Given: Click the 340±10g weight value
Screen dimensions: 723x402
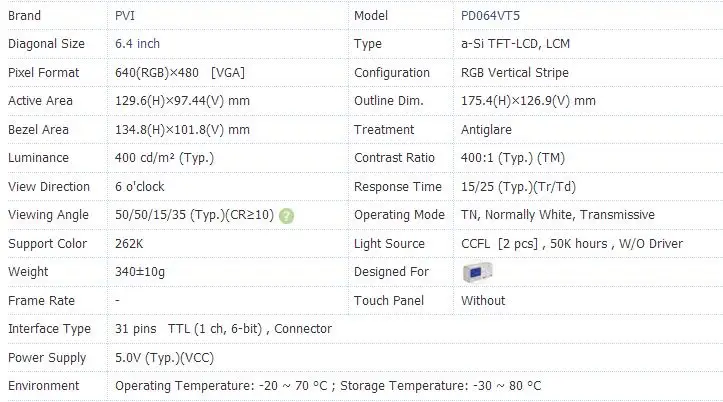Looking at the screenshot, I should 140,272.
